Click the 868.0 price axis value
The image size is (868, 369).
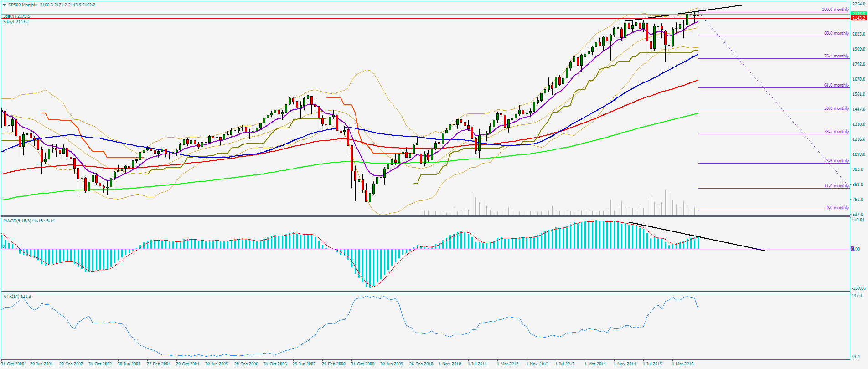tap(858, 184)
